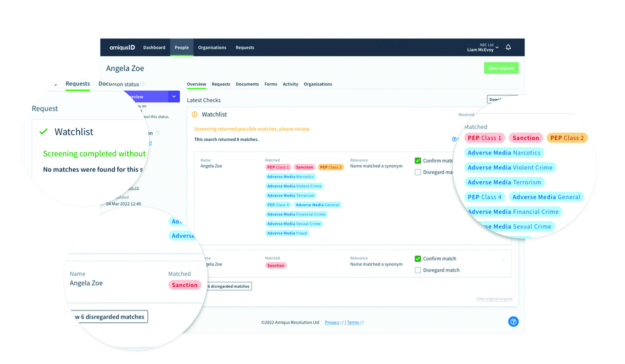
Task: Click the external link icon beside Terms
Action: coord(362,323)
